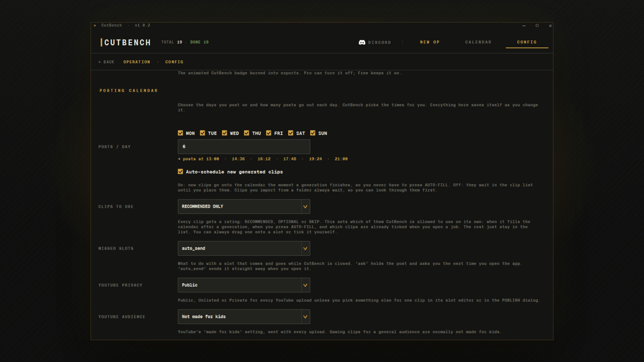Uncheck the SUN day box

click(x=313, y=133)
